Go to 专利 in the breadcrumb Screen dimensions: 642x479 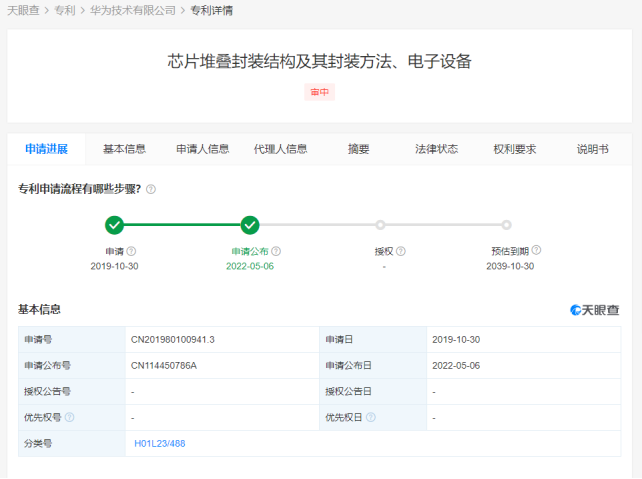coord(65,10)
